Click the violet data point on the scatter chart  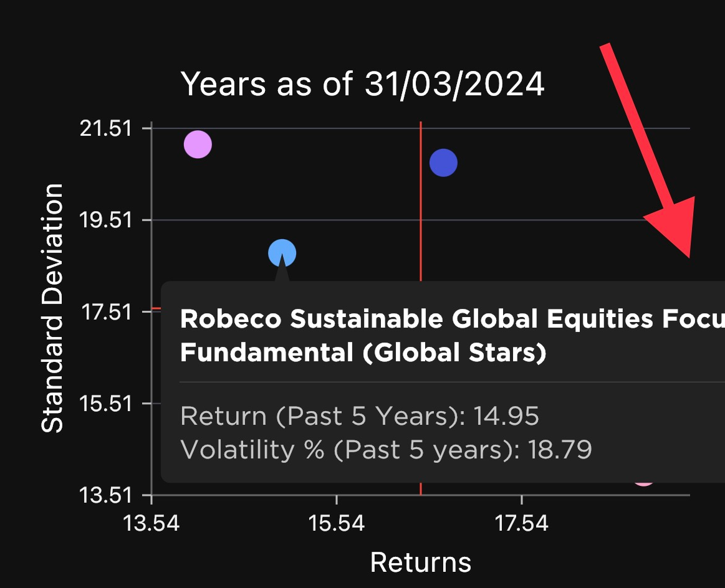[198, 145]
